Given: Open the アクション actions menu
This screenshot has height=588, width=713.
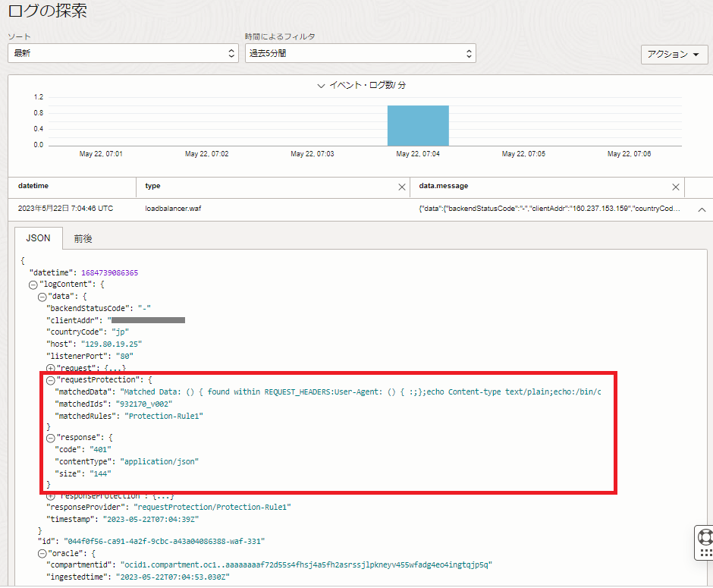Looking at the screenshot, I should (674, 55).
